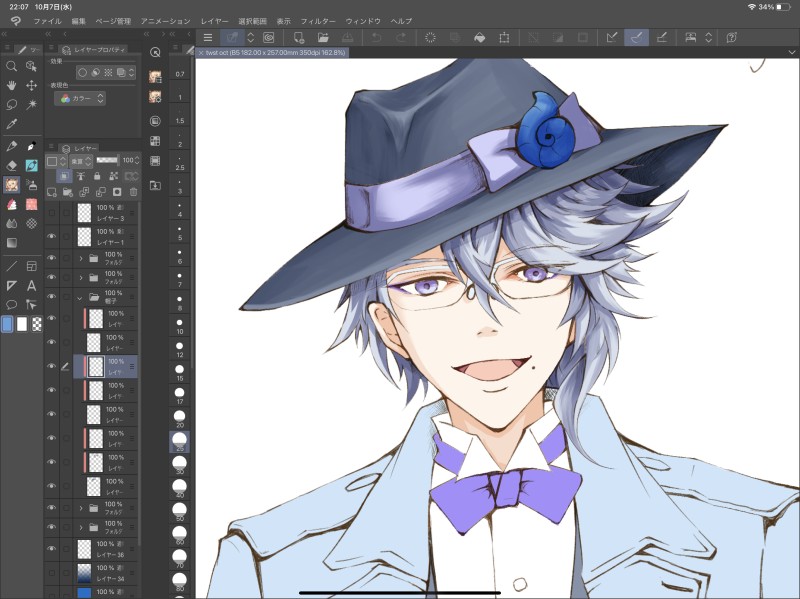
Task: Open the アニメーション menu
Action: pos(165,21)
